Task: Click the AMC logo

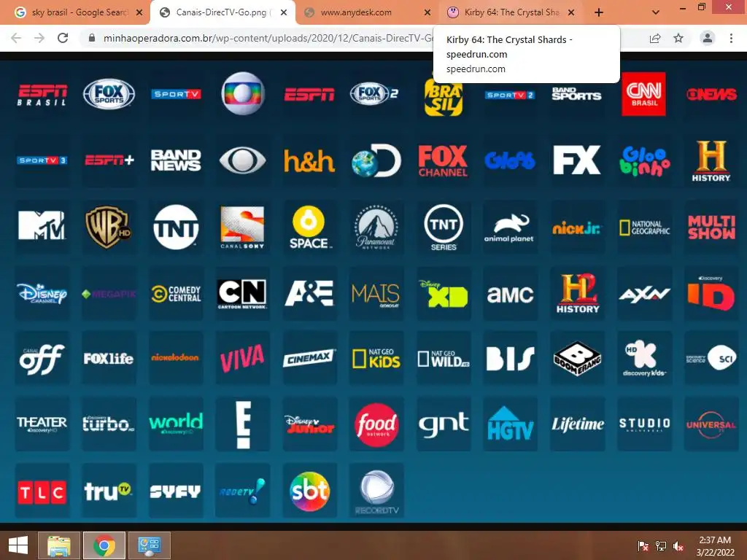Action: (510, 295)
